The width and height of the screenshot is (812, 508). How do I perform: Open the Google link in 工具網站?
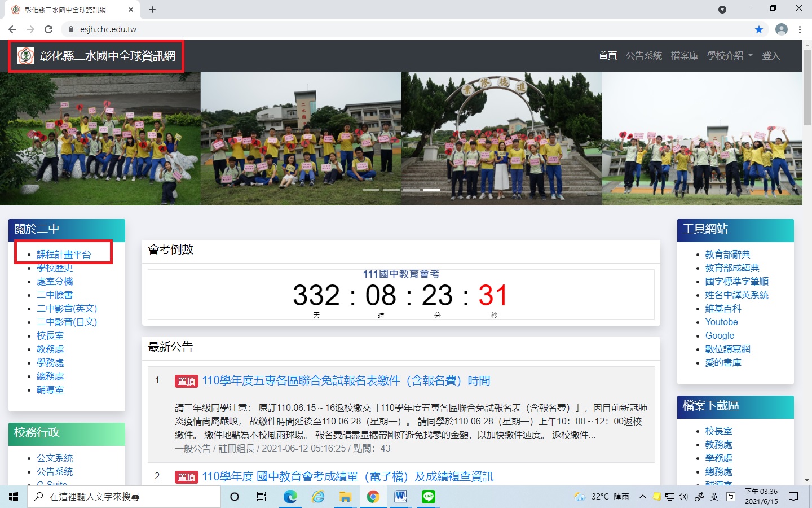pyautogui.click(x=720, y=336)
